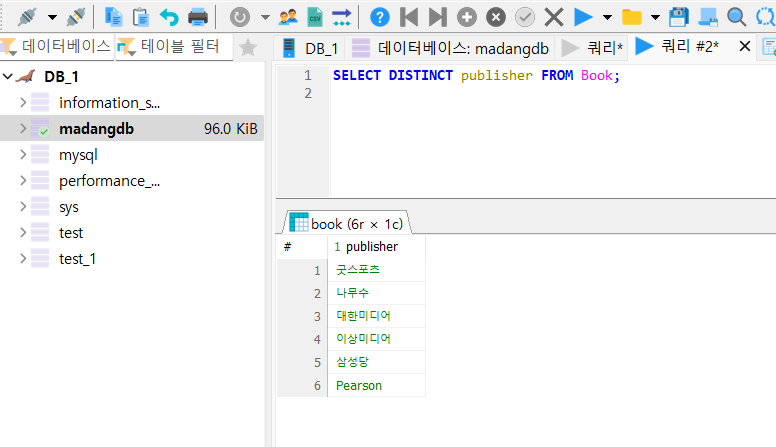Undo last action with the curved arrow
Image resolution: width=776 pixels, height=447 pixels.
click(169, 17)
